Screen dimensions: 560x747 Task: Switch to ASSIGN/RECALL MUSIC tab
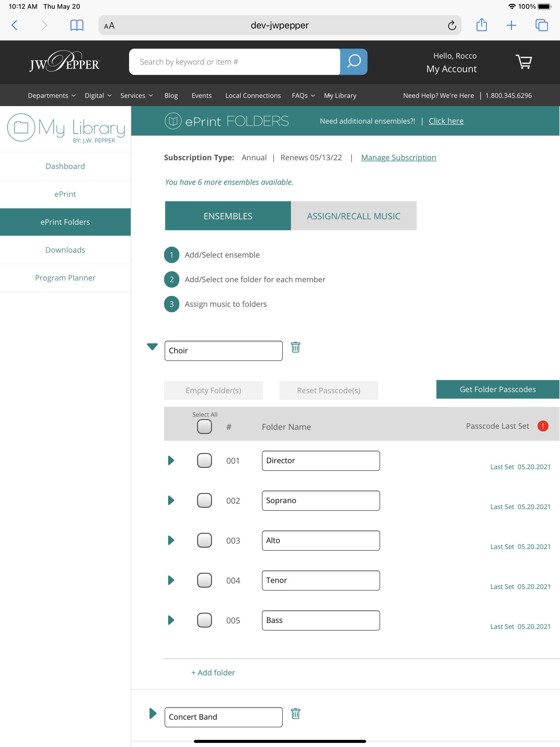[x=354, y=216]
